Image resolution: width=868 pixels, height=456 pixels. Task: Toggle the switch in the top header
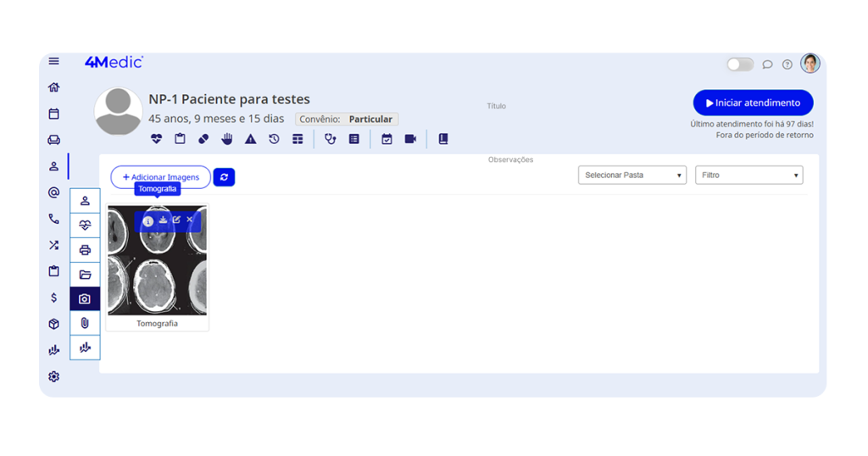point(739,64)
